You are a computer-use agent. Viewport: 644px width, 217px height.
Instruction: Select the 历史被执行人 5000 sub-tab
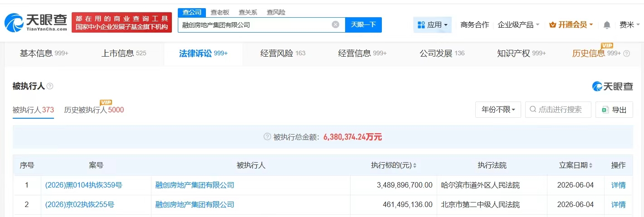[94, 110]
